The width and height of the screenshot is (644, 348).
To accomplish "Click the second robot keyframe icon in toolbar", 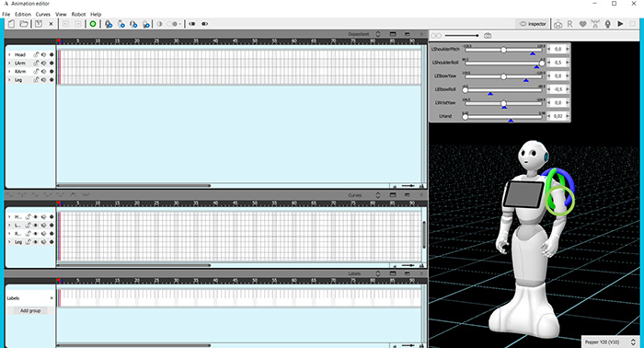I will point(121,24).
